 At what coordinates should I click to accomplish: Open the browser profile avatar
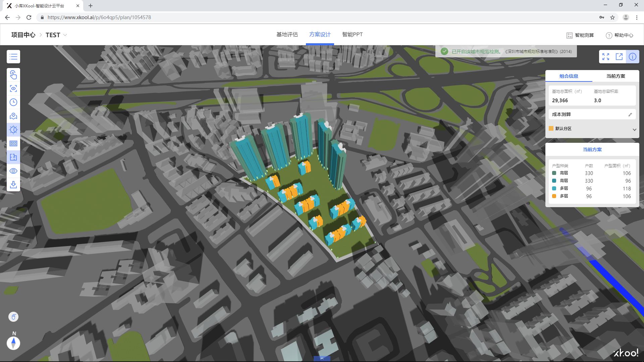626,17
